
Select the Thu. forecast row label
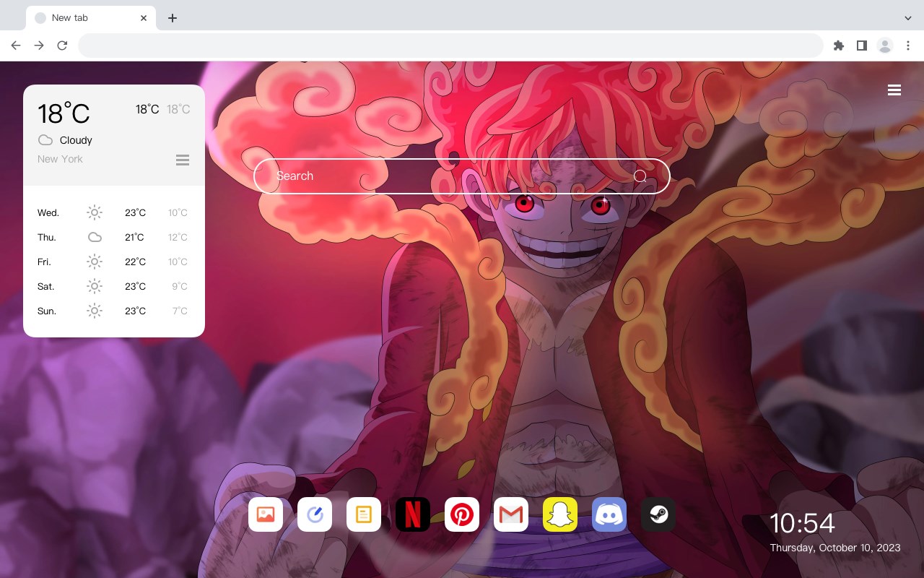(47, 237)
